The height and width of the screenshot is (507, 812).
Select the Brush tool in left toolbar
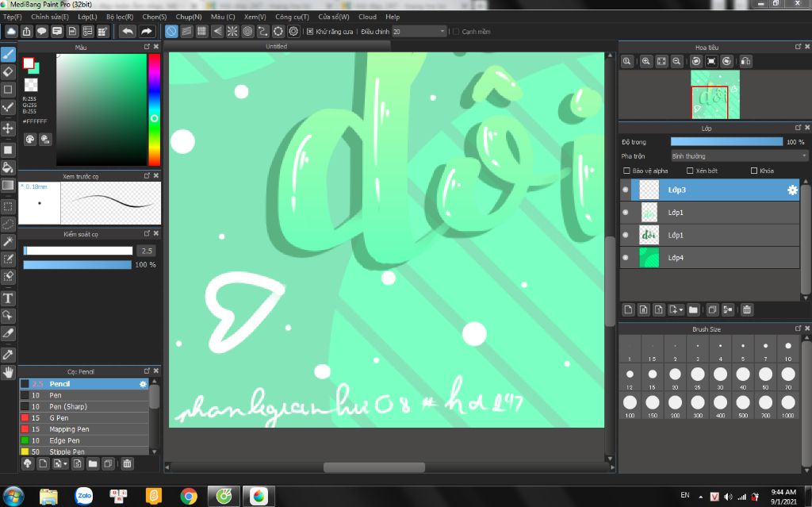coord(8,55)
